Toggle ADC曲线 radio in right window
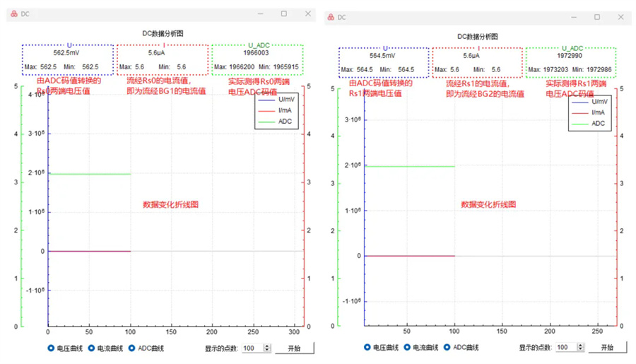This screenshot has height=364, width=636. 447,347
